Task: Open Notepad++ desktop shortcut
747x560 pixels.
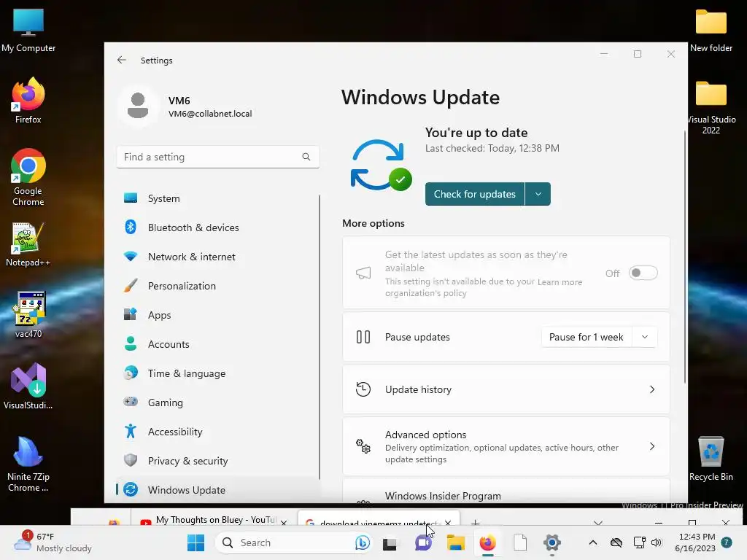Action: [28, 244]
